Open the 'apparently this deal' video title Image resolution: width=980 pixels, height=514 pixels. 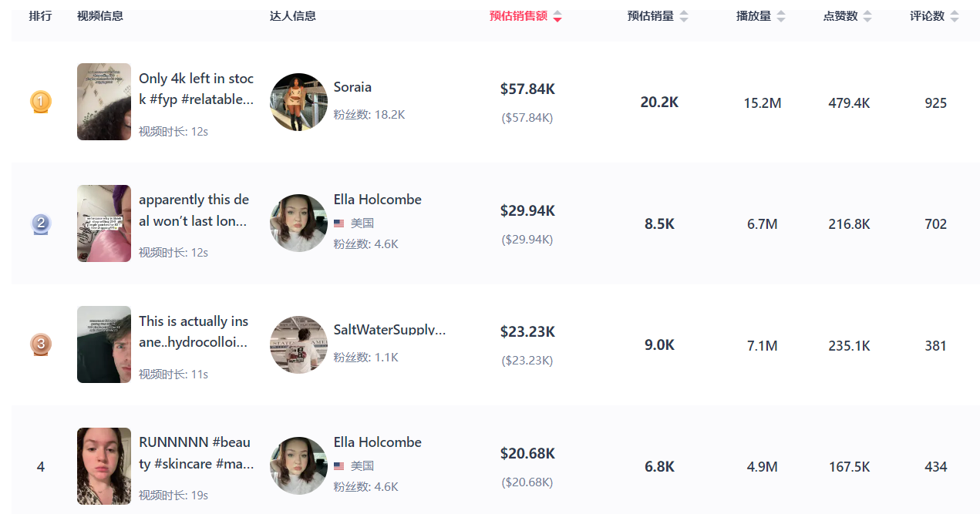[x=195, y=210]
